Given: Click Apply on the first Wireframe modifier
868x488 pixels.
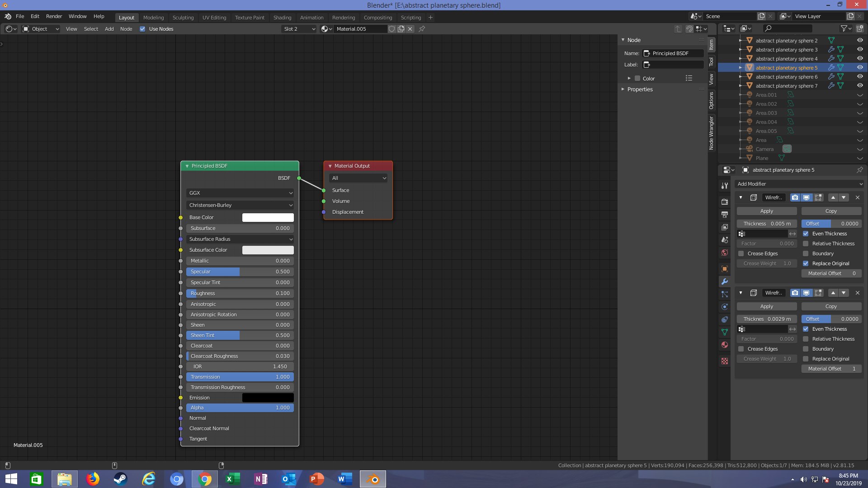Looking at the screenshot, I should (x=766, y=211).
